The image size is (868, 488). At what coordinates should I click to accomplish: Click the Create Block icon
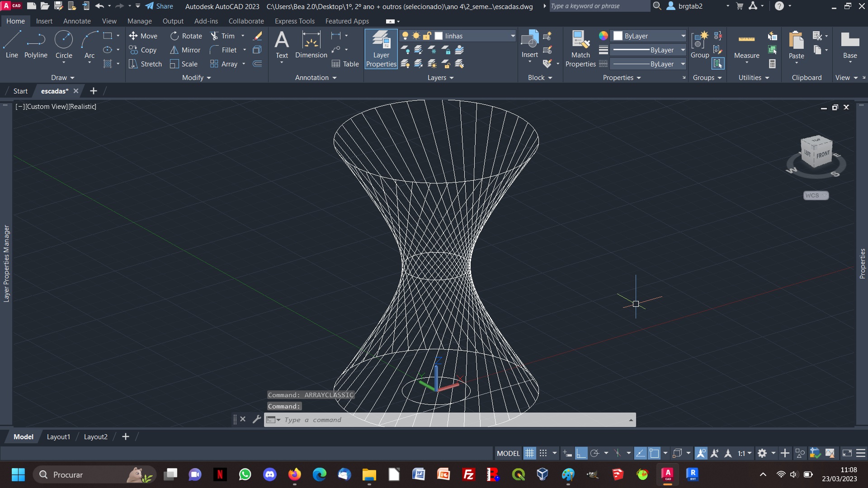[x=547, y=36]
